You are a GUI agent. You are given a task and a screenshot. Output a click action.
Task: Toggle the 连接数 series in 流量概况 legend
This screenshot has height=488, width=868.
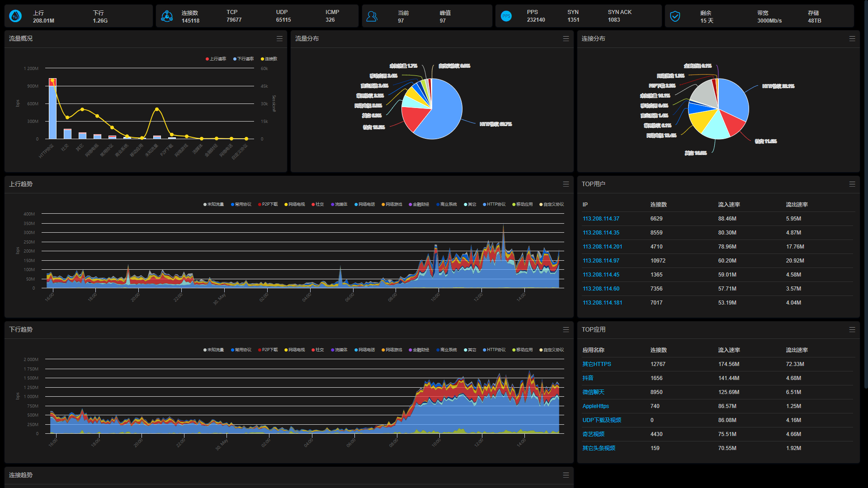pyautogui.click(x=269, y=59)
